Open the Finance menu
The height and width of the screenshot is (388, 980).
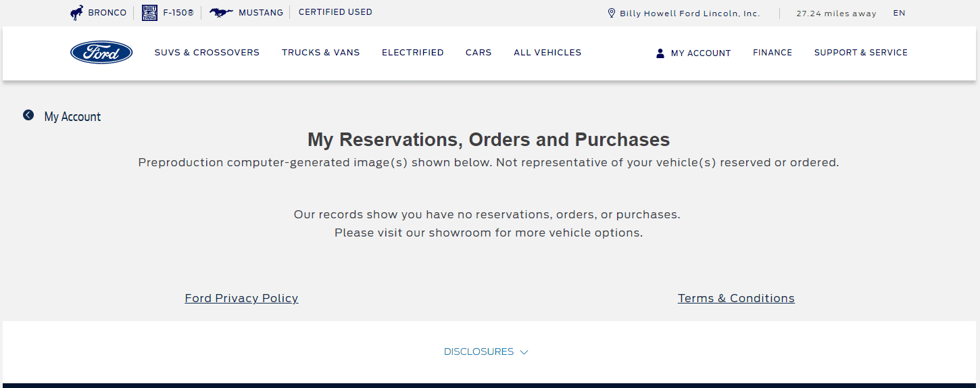tap(773, 52)
